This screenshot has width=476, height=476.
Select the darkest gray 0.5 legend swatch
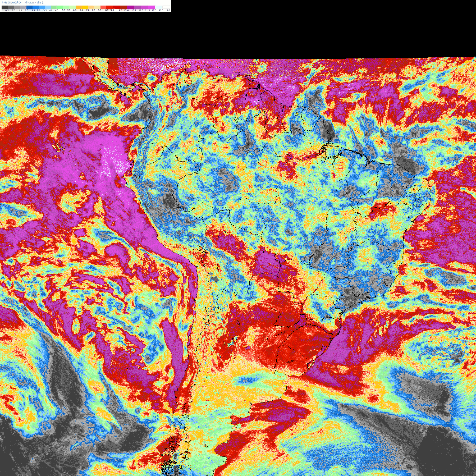(4, 7)
